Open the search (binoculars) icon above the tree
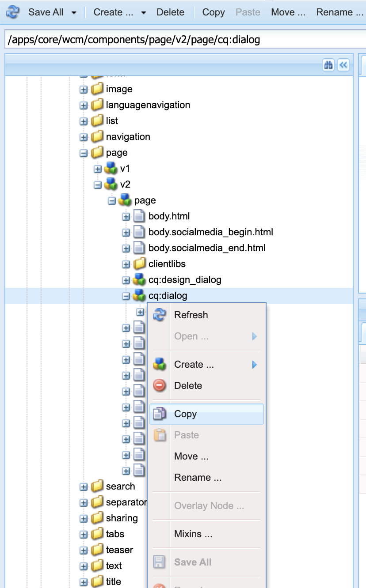The width and height of the screenshot is (366, 588). click(x=328, y=65)
